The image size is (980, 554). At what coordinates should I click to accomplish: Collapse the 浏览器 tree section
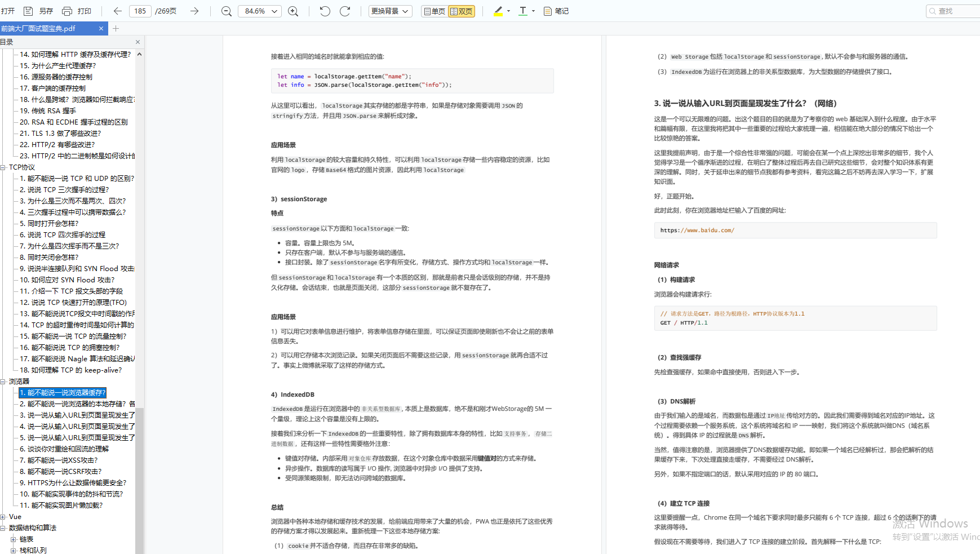pos(3,381)
